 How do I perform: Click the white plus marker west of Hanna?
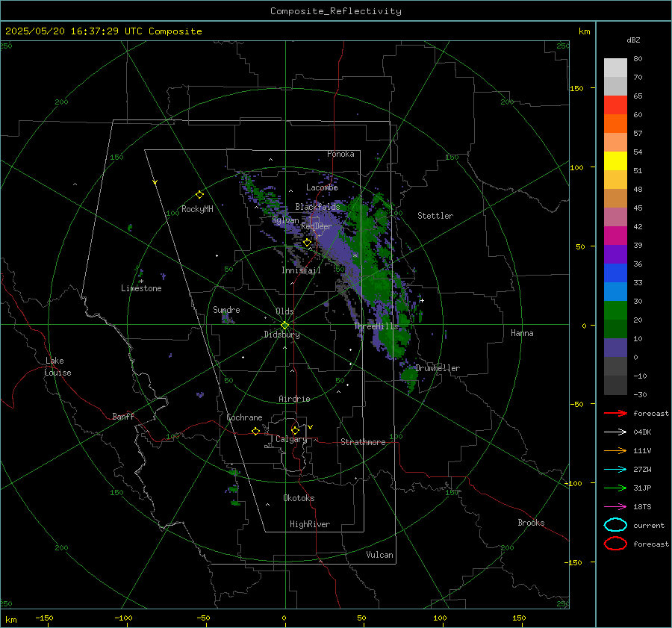[x=422, y=300]
